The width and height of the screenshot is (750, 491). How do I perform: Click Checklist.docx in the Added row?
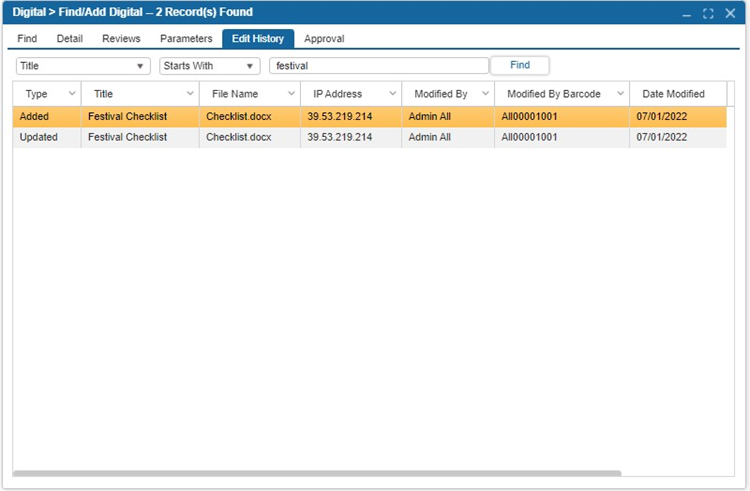click(239, 116)
